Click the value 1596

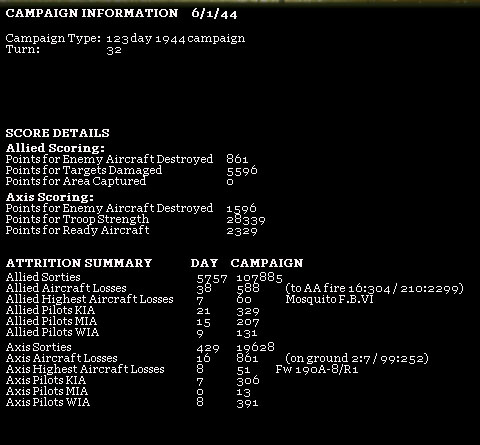[x=242, y=209]
